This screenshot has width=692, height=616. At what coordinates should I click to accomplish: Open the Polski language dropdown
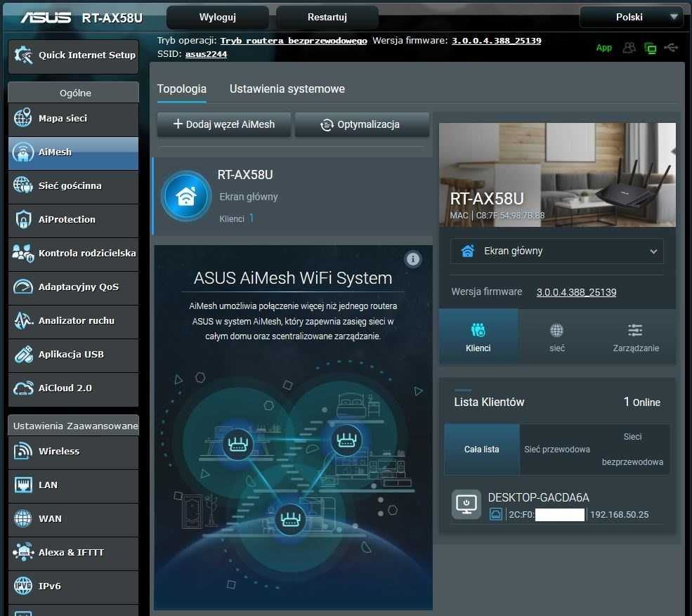632,18
